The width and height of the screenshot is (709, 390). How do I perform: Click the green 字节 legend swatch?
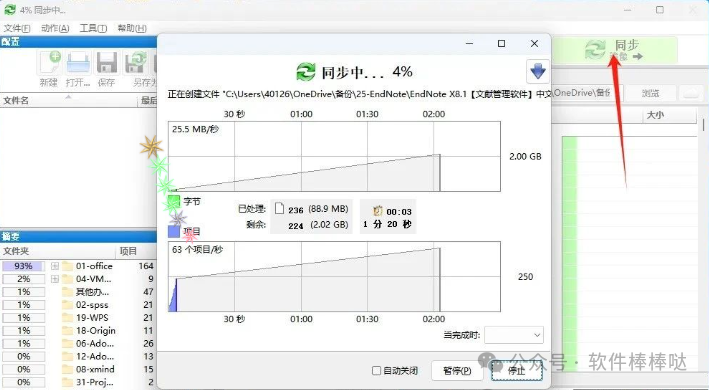pos(174,201)
